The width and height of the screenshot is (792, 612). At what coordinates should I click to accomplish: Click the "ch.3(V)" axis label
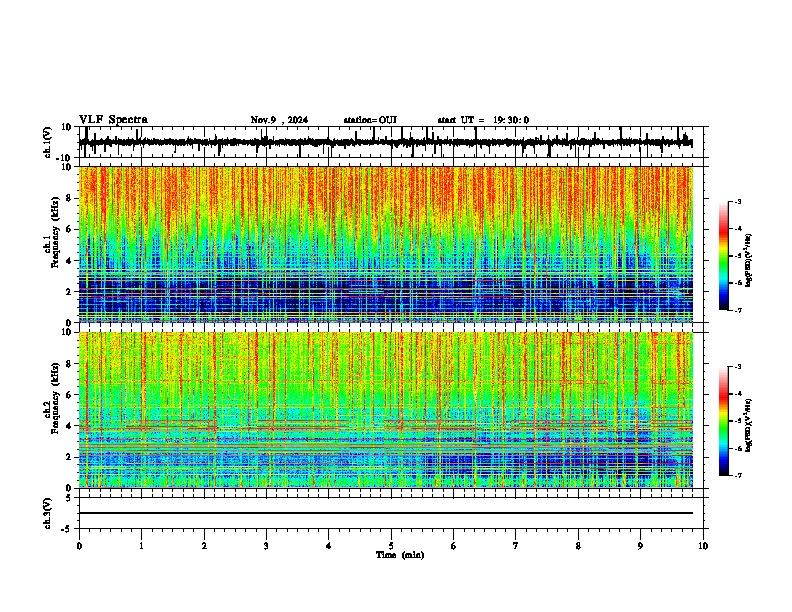[48, 513]
